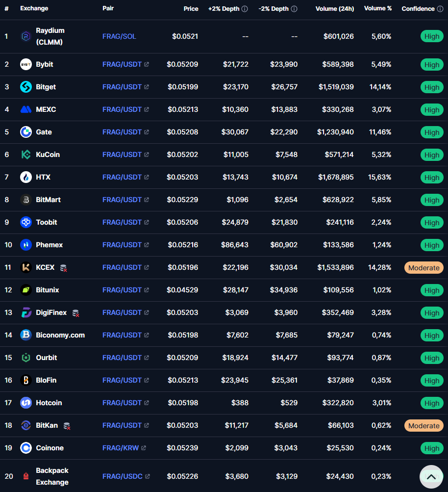Sort by the # rank column header

(x=6, y=9)
